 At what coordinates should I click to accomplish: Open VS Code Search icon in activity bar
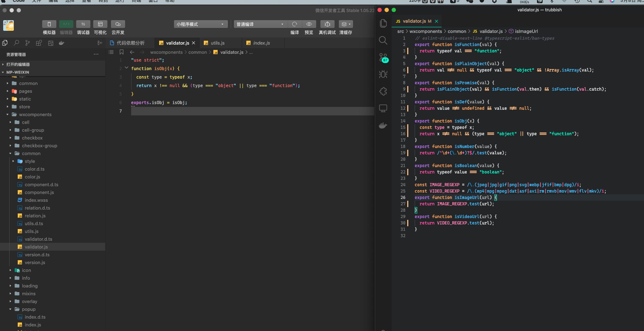pyautogui.click(x=383, y=40)
